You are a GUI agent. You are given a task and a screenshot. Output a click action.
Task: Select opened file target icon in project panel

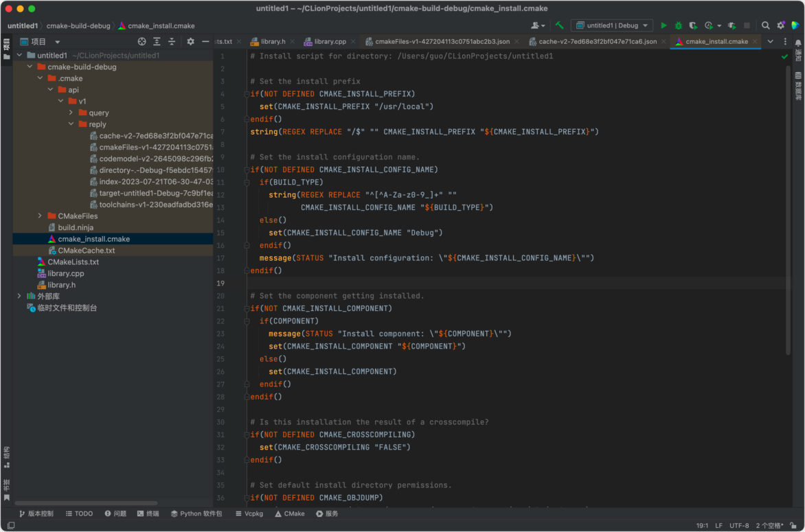pos(141,42)
